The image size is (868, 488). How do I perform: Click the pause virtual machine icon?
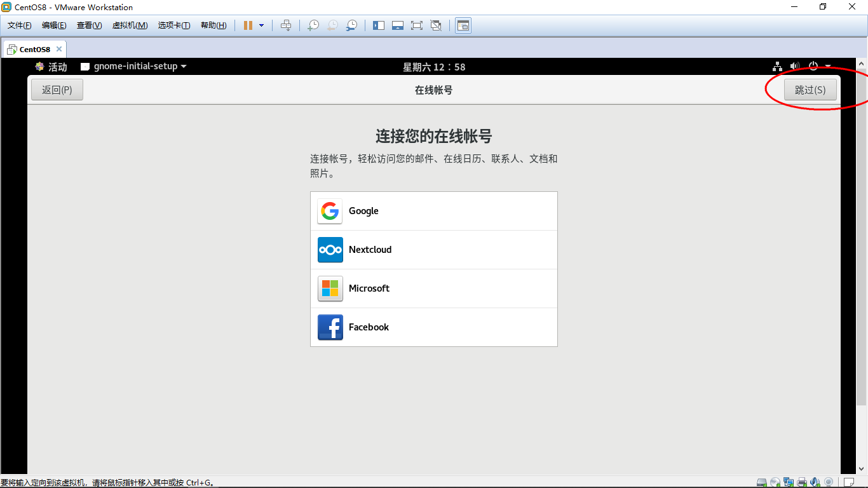click(x=248, y=25)
